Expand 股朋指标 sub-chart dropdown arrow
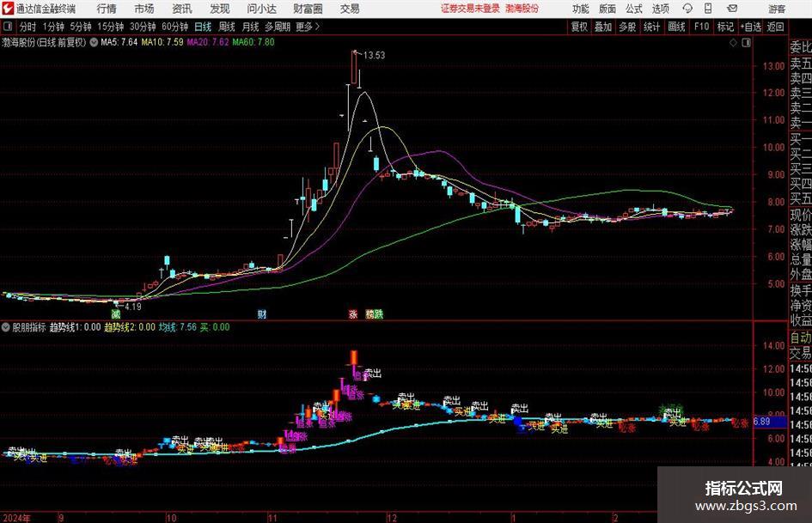 6,327
